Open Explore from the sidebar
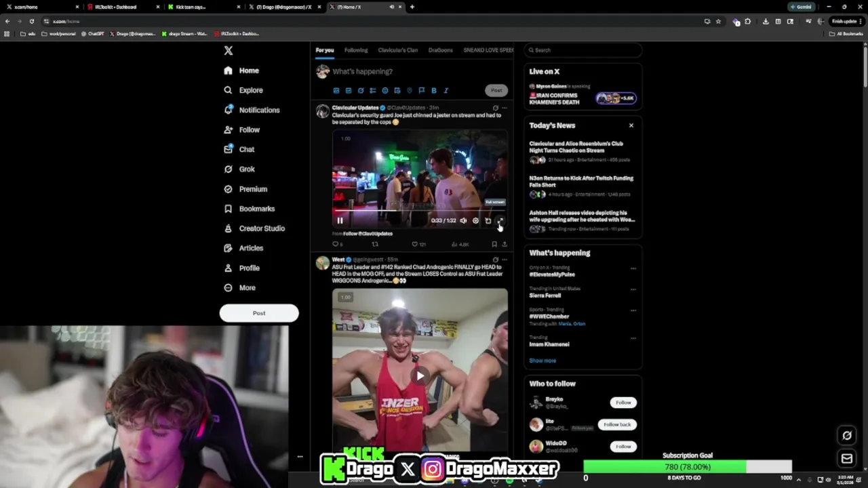 click(243, 90)
